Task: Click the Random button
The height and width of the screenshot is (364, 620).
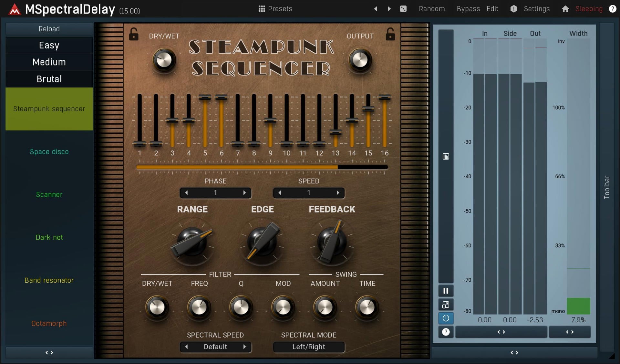Action: pos(432,9)
